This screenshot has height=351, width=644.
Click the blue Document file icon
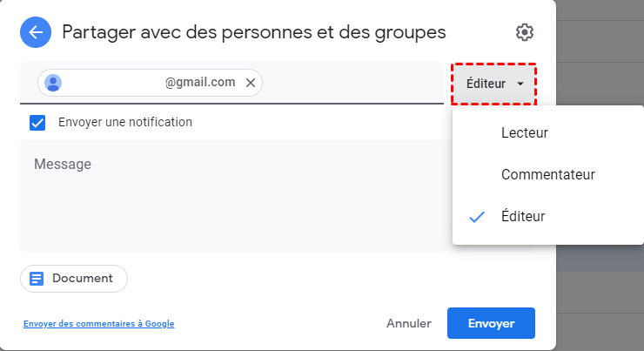click(37, 279)
